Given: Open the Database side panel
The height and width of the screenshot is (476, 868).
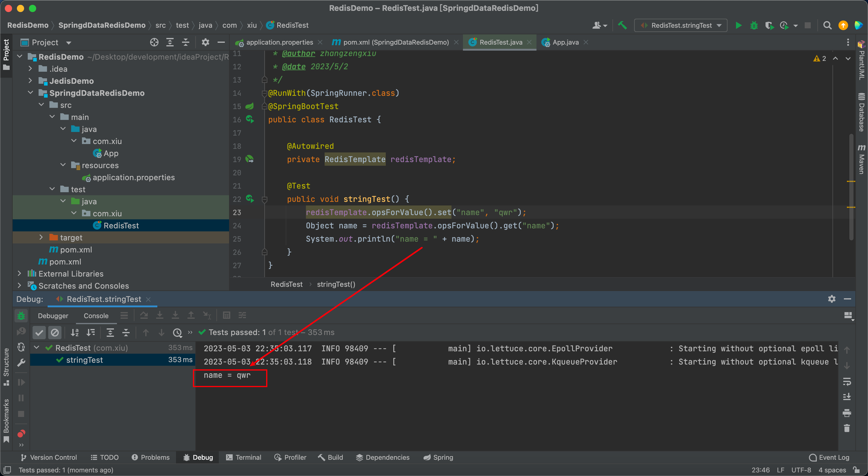Looking at the screenshot, I should tap(862, 112).
